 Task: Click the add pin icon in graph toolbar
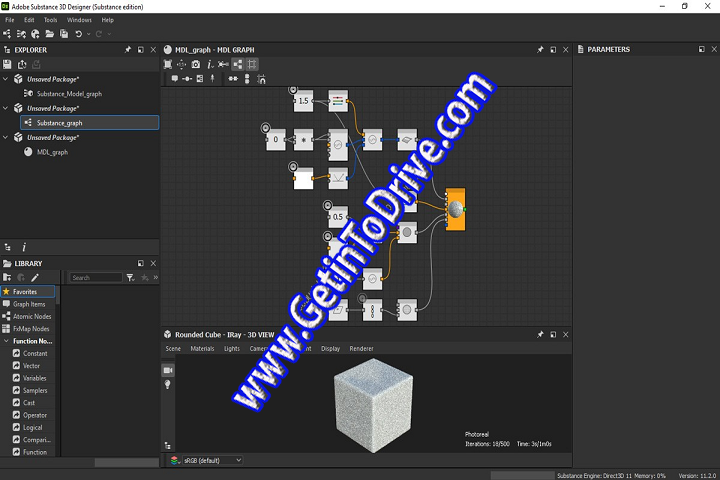212,79
